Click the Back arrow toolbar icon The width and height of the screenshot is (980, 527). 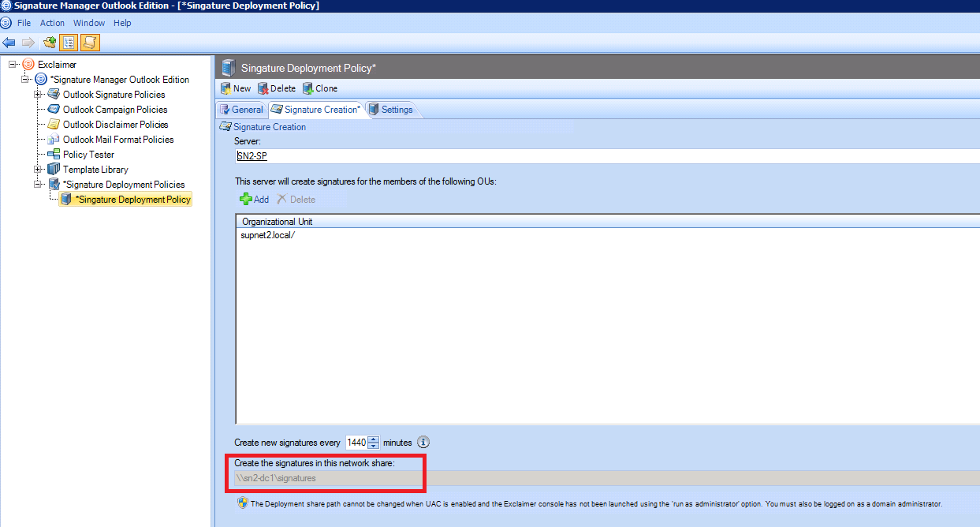9,42
